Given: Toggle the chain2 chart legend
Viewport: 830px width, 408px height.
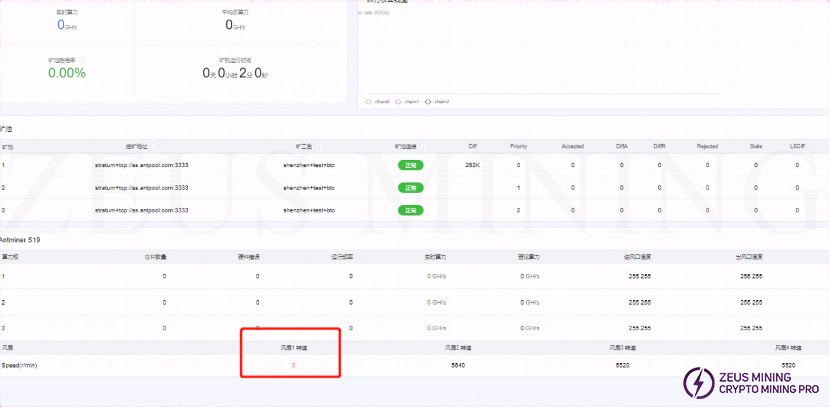Looking at the screenshot, I should pos(433,101).
